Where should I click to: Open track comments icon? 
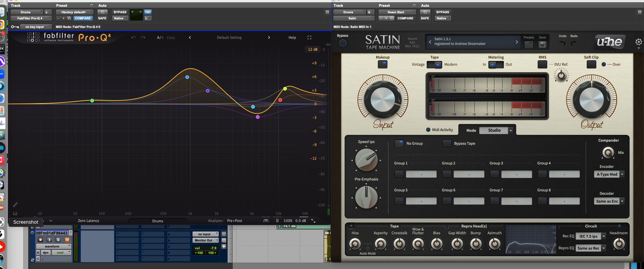(x=224, y=240)
